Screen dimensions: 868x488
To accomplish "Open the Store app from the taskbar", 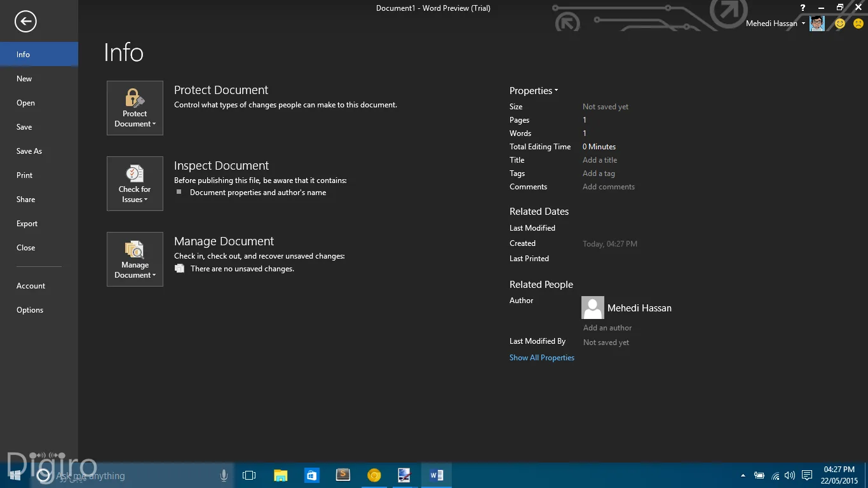I will click(311, 475).
